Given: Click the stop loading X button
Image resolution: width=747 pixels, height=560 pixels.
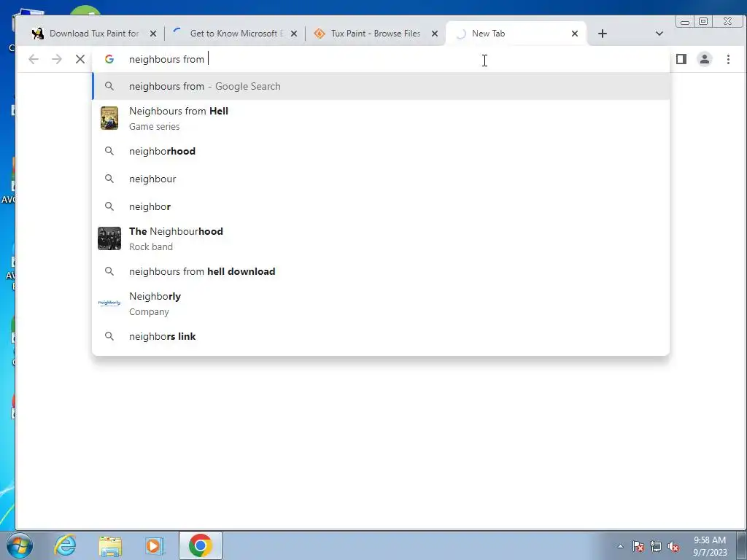Looking at the screenshot, I should 80,59.
